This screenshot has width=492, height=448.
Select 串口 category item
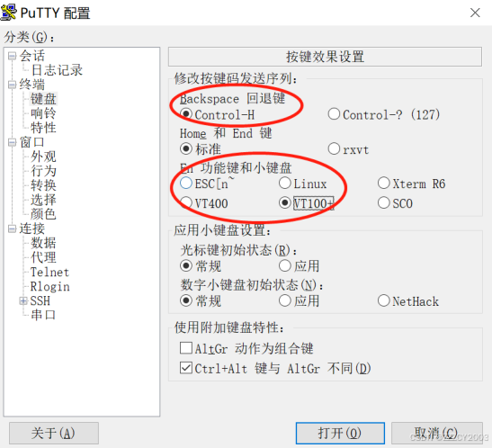point(43,315)
